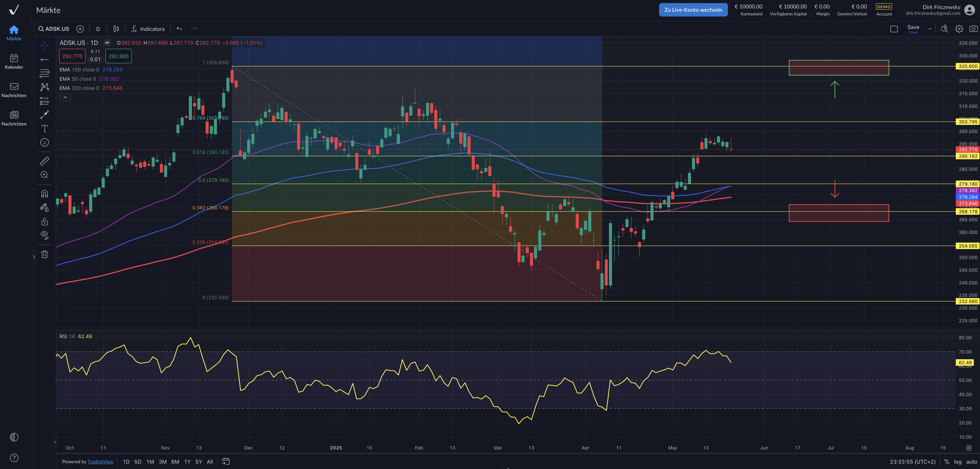Toggle auto scale at bottom right
This screenshot has width=980, height=469.
click(x=971, y=462)
